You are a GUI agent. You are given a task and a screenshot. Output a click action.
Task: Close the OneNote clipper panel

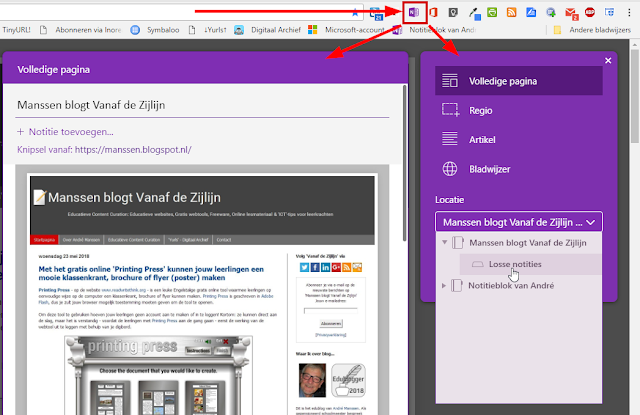tap(608, 60)
